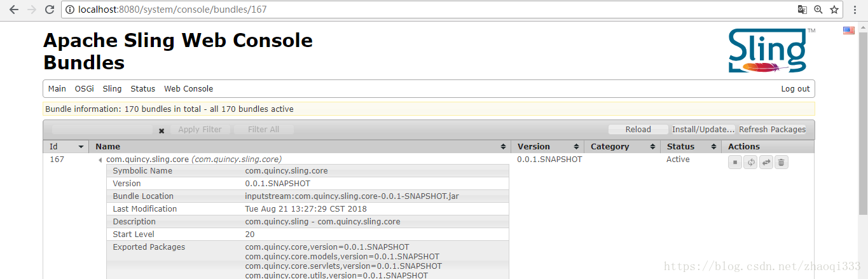Open the Main menu

[x=57, y=88]
